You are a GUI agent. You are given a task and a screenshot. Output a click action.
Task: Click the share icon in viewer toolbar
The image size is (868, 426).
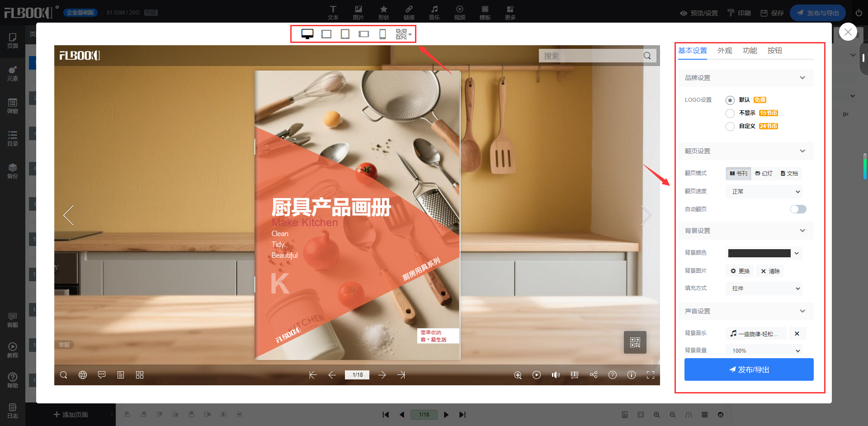(x=594, y=375)
